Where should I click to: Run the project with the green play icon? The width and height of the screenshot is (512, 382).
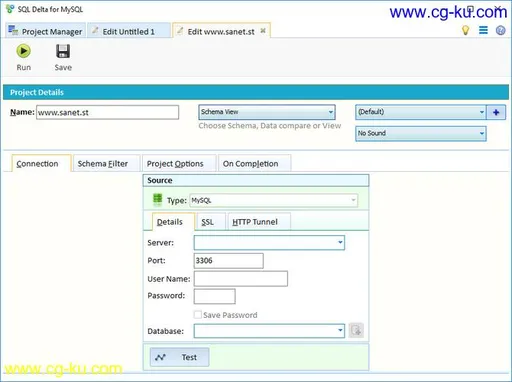23,51
